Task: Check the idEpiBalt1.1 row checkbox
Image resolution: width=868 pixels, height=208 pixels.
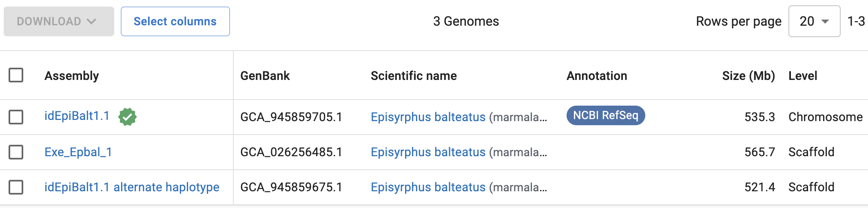Action: tap(16, 117)
